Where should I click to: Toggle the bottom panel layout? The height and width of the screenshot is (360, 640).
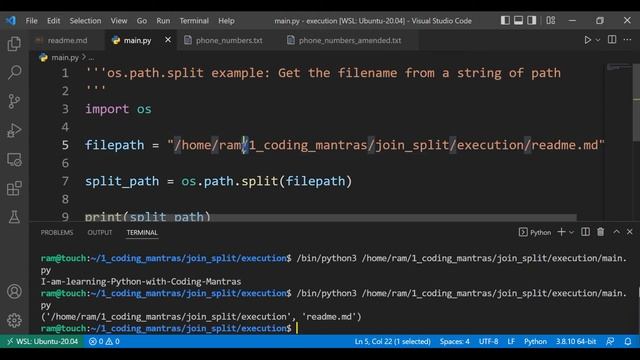518,20
